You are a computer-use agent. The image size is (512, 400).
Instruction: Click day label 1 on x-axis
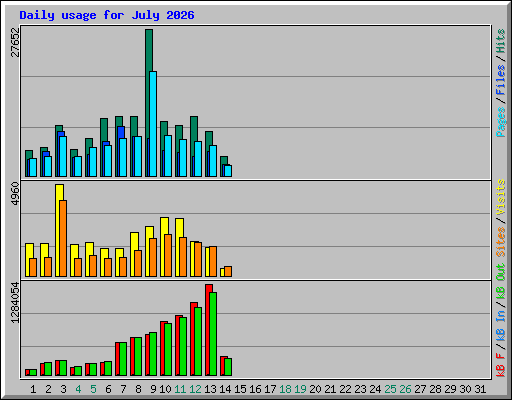[x=33, y=389]
